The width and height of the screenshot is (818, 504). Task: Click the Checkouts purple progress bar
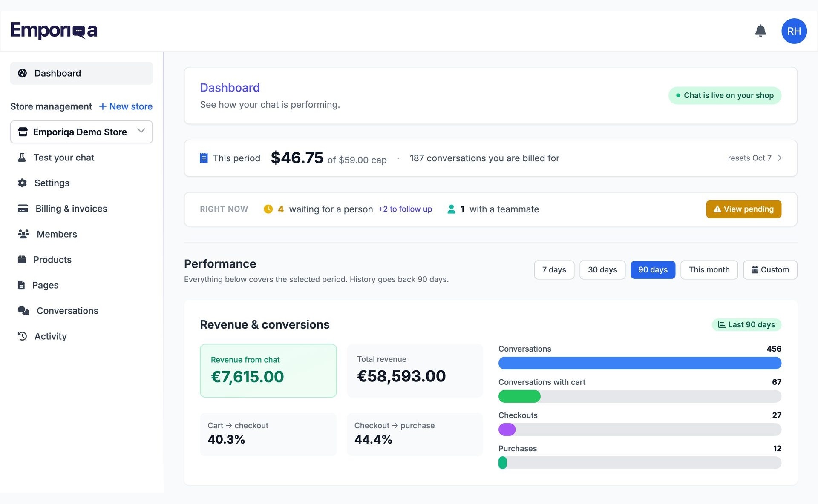[507, 430]
